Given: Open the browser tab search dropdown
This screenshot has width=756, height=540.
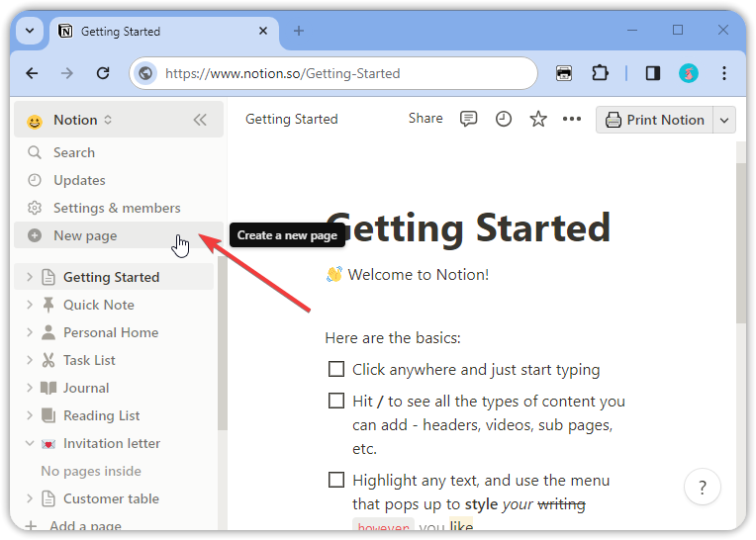Looking at the screenshot, I should [30, 31].
